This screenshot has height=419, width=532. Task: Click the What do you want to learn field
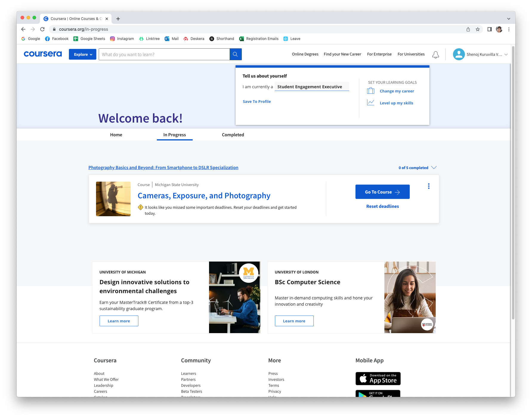tap(164, 54)
